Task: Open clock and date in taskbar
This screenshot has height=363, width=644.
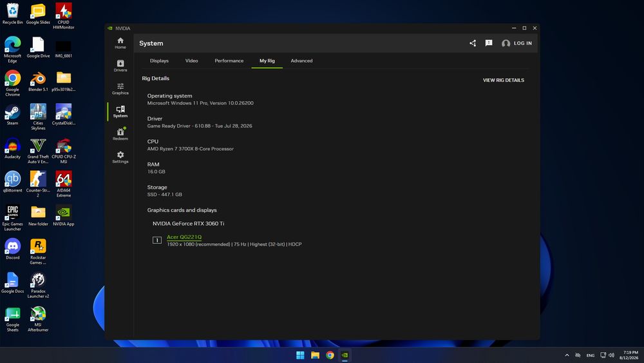Action: 629,355
